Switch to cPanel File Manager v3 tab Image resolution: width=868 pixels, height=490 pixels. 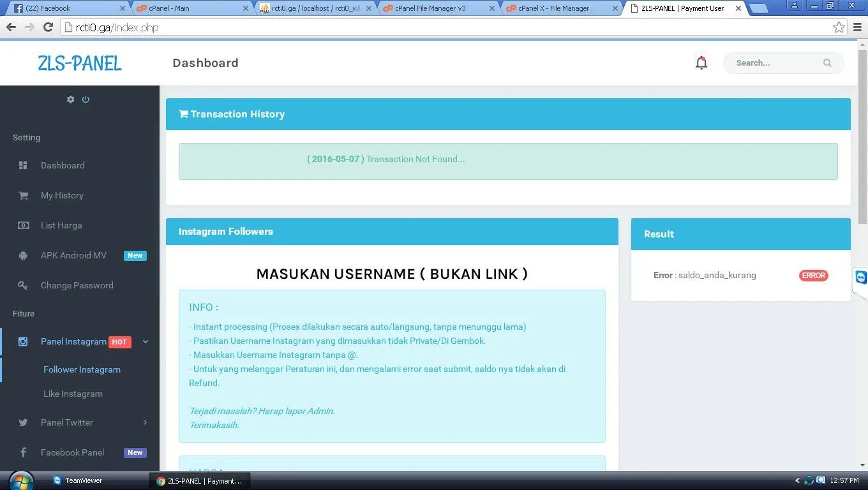pos(438,8)
